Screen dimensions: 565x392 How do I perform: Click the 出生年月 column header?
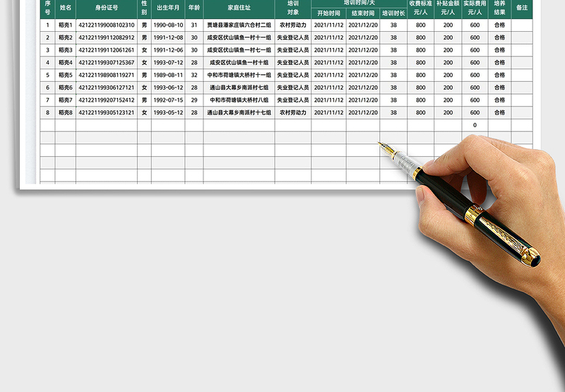(168, 8)
